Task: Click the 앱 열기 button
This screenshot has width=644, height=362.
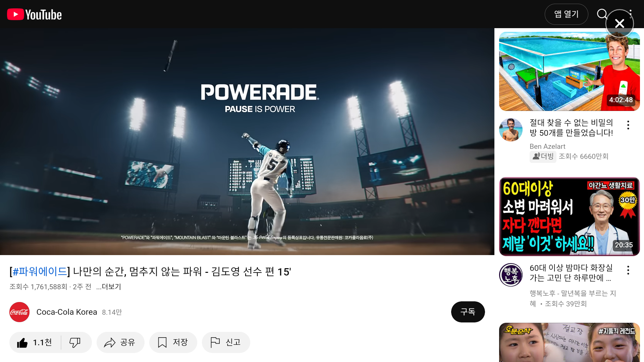Action: pyautogui.click(x=566, y=14)
